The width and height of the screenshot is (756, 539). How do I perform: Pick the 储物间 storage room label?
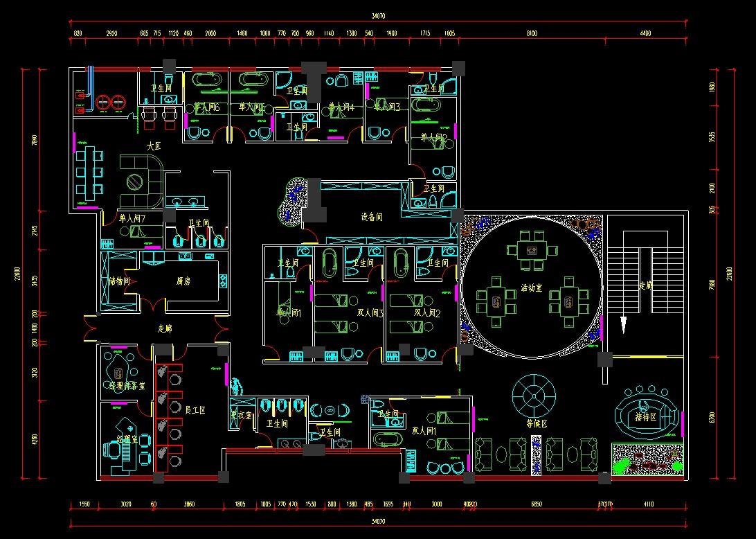[119, 281]
